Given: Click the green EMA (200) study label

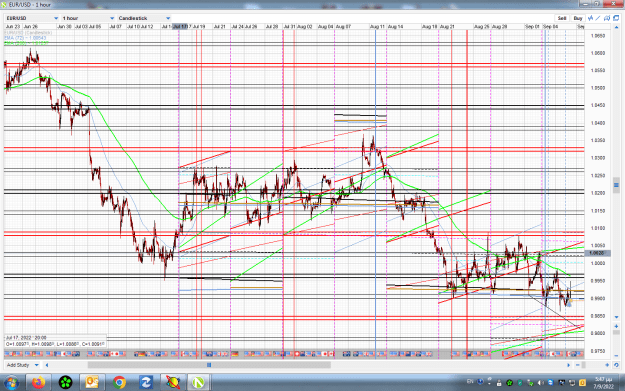Looking at the screenshot, I should pos(26,43).
